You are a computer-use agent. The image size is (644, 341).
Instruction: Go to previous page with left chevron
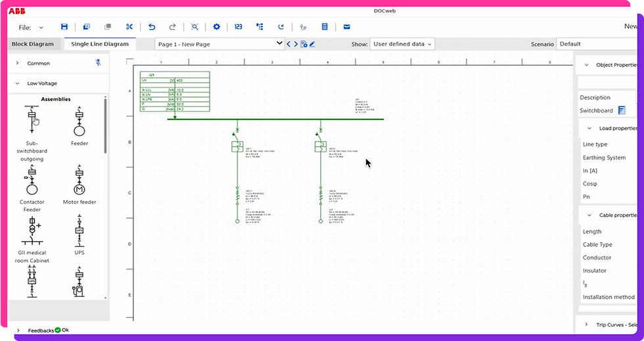pos(288,44)
